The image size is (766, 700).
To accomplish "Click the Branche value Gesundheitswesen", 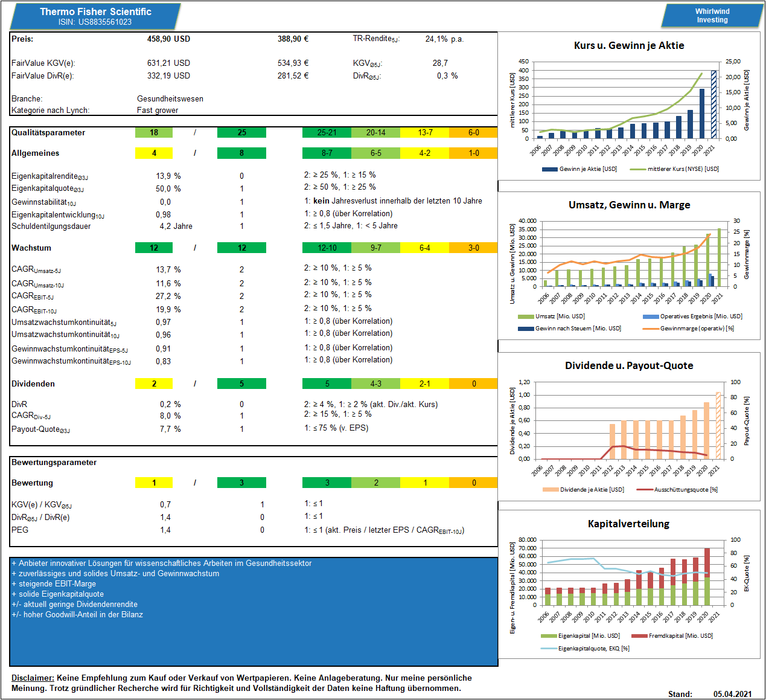I will [x=170, y=98].
